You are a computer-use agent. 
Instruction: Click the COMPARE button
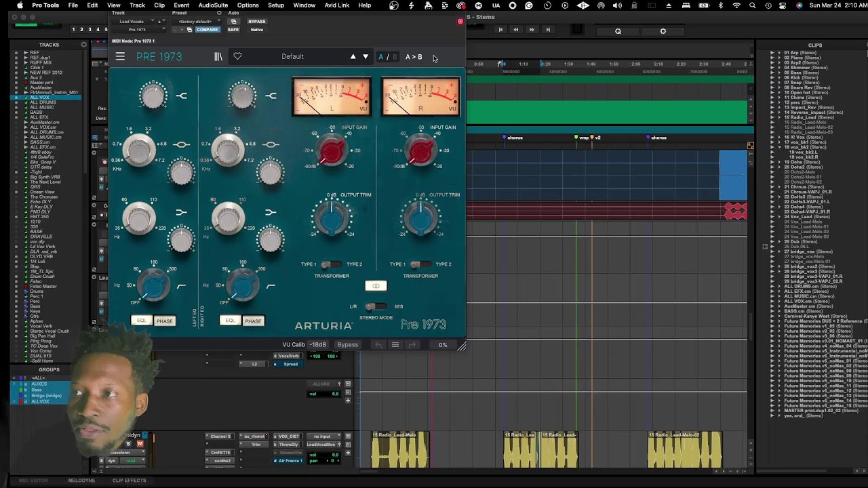208,30
